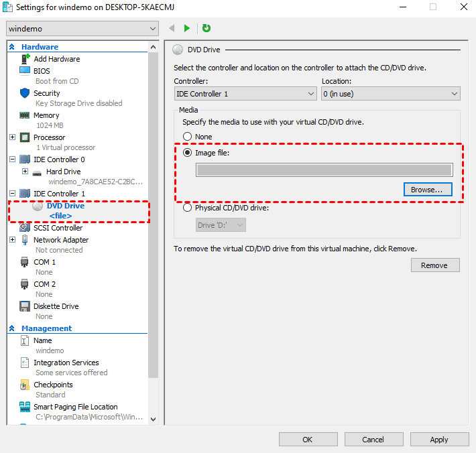Click the IDE Controller 0 icon

pos(25,159)
